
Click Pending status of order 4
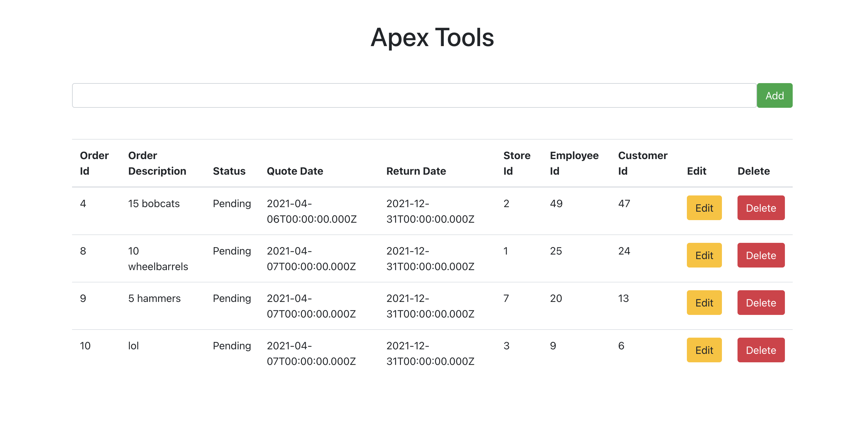pyautogui.click(x=231, y=204)
